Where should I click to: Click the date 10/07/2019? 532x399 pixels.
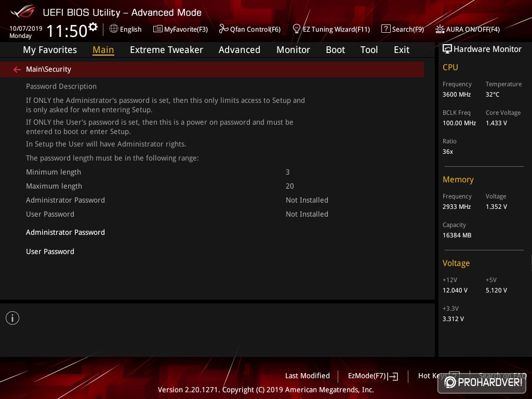tap(26, 28)
